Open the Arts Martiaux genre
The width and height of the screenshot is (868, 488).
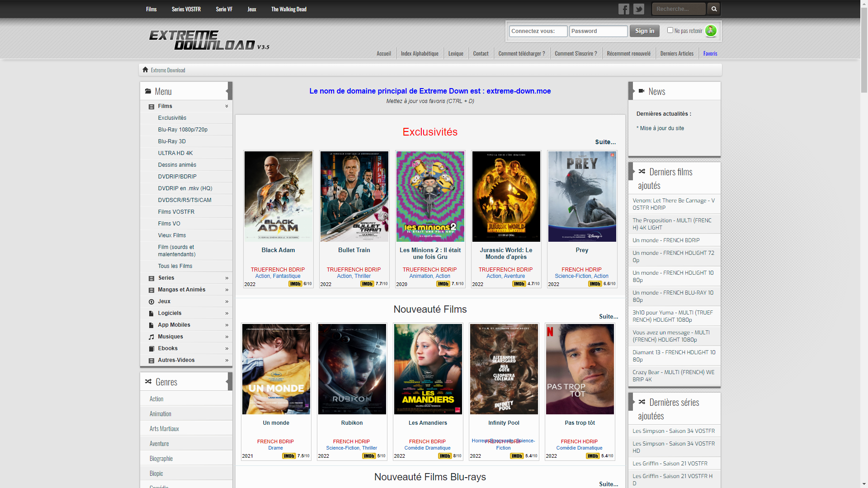coord(164,429)
